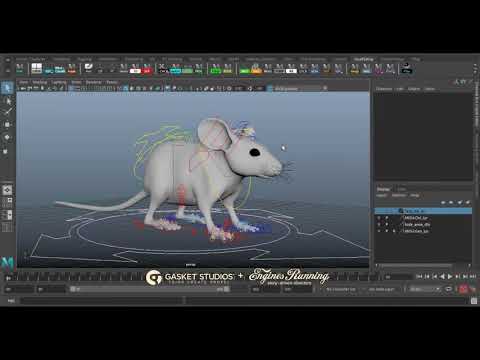This screenshot has width=480, height=360.
Task: Switch to the Anim layer tab
Action: pos(401,189)
